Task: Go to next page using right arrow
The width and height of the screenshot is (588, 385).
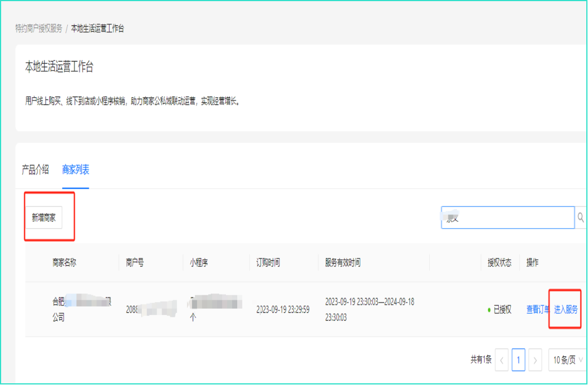Action: (x=535, y=360)
